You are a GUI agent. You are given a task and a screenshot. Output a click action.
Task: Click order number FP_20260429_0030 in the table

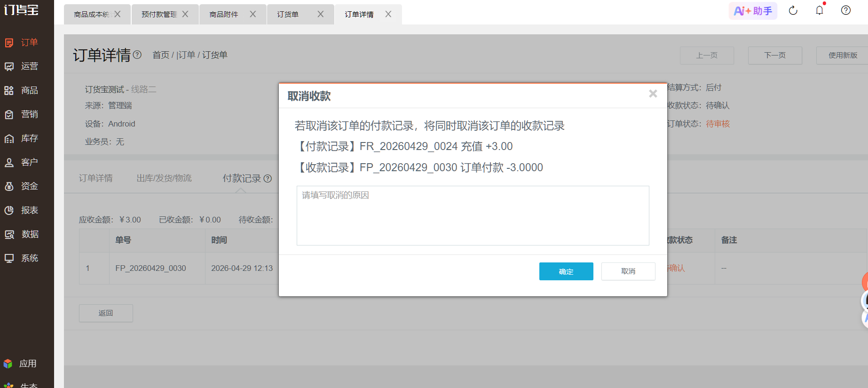tap(150, 268)
